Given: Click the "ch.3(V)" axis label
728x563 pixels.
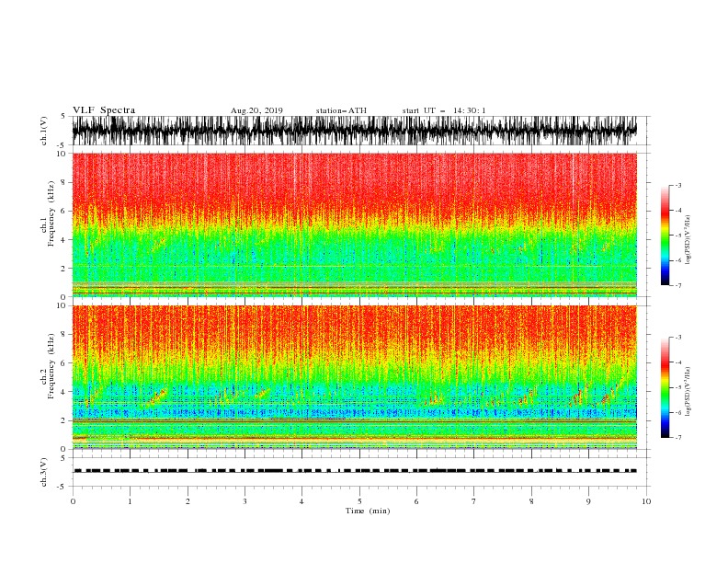Looking at the screenshot, I should [44, 472].
